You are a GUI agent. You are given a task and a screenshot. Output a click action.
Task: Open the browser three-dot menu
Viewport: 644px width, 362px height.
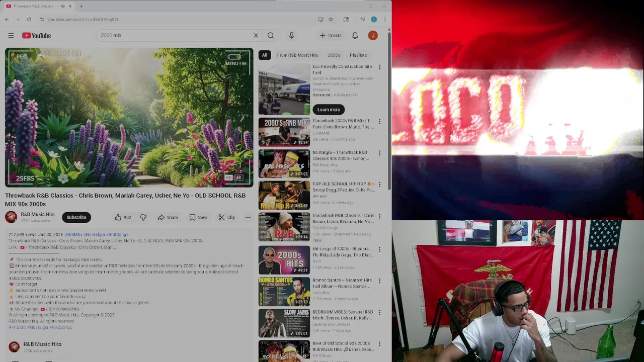tap(385, 19)
